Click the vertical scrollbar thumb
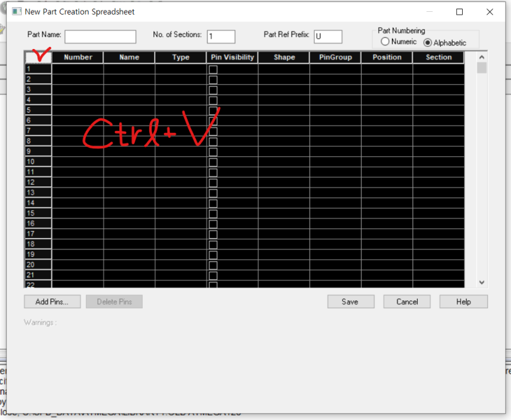The width and height of the screenshot is (511, 420). click(482, 68)
